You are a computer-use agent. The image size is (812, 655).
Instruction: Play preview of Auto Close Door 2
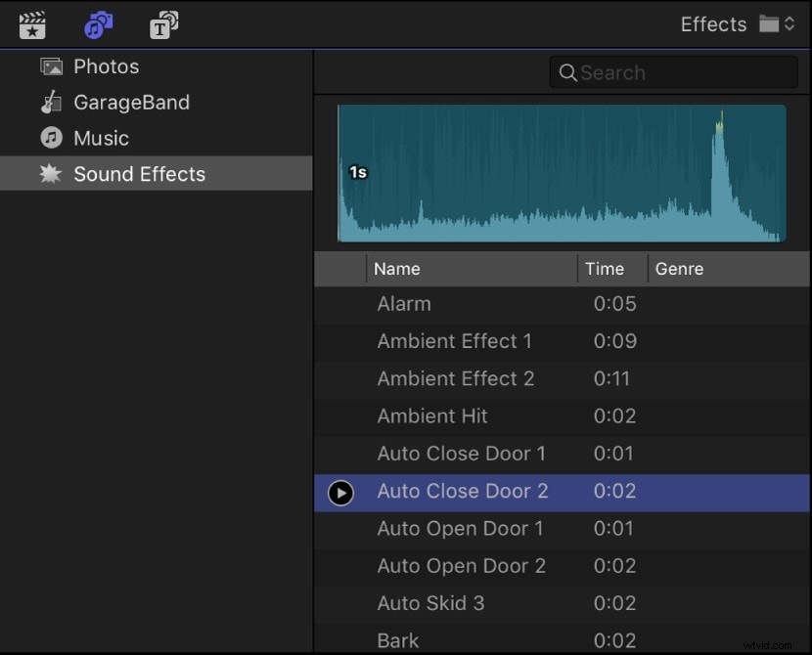point(340,493)
